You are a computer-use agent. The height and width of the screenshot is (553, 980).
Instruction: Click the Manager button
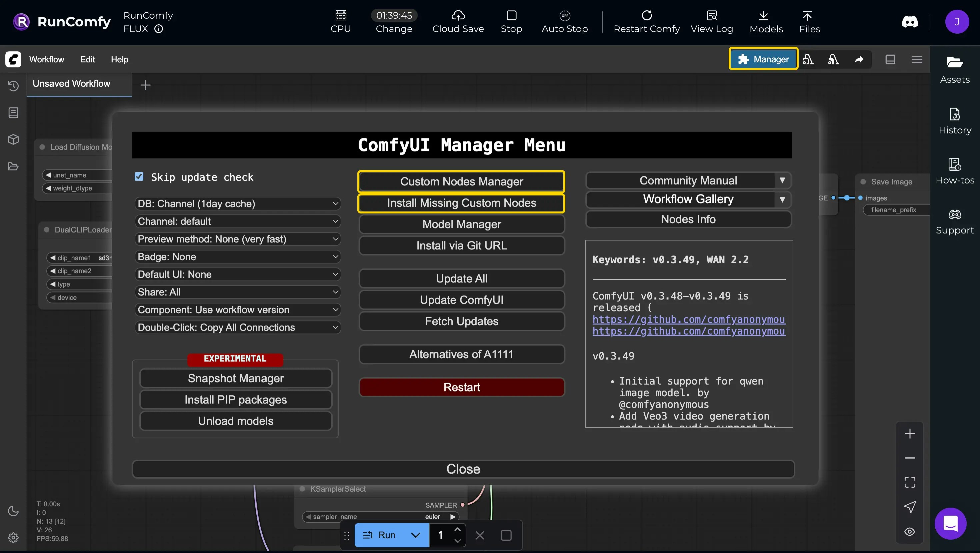pos(763,59)
